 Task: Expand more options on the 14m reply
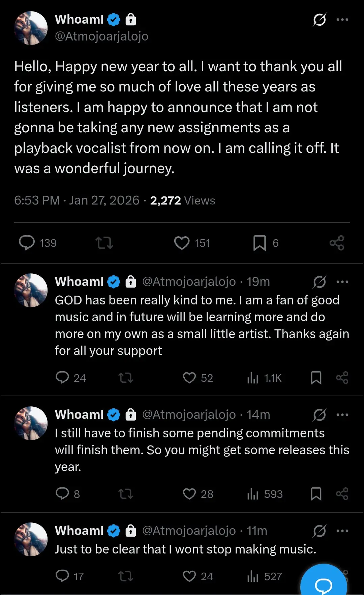[342, 415]
